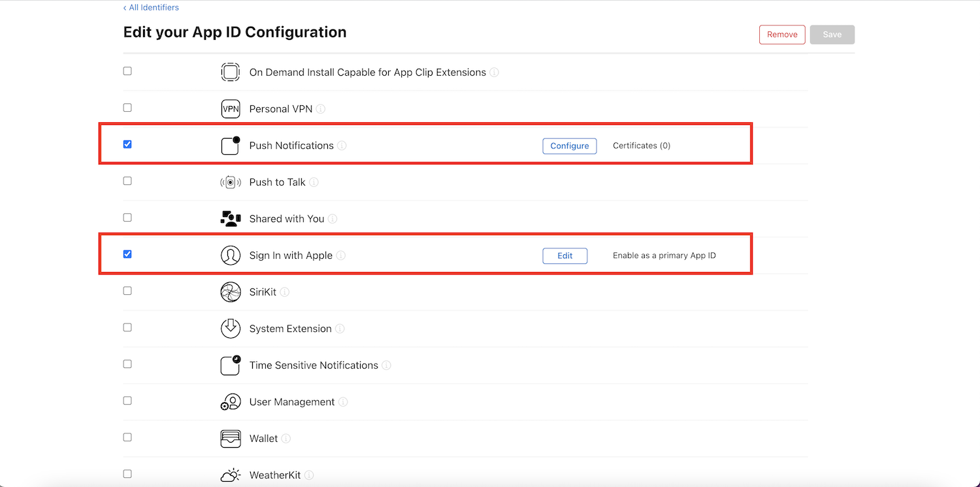Click the Personal VPN capability icon

click(x=231, y=109)
